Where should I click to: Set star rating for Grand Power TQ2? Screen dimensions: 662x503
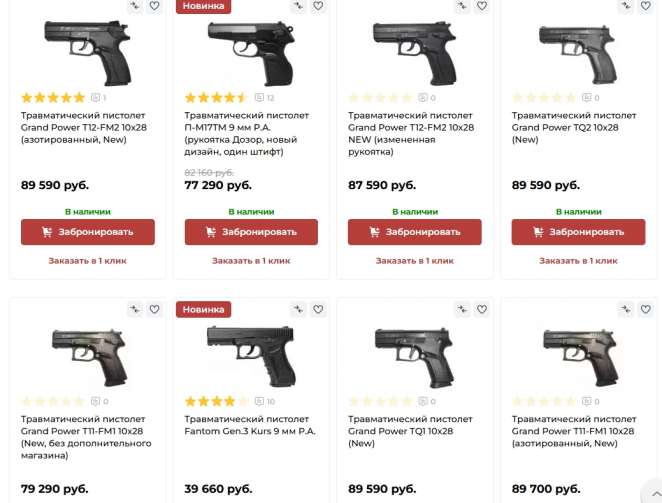[544, 98]
